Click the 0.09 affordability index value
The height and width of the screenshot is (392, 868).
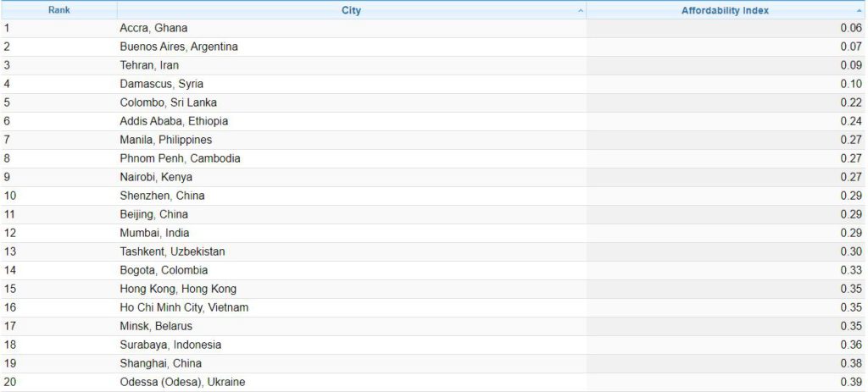coord(851,65)
